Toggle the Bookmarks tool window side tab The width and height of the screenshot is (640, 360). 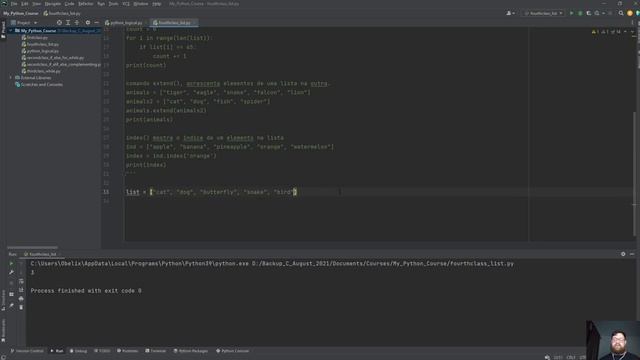[3, 330]
